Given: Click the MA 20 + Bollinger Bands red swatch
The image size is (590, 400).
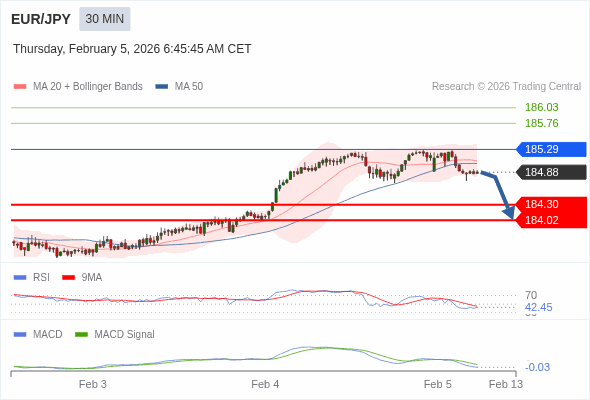Looking at the screenshot, I should tap(20, 87).
